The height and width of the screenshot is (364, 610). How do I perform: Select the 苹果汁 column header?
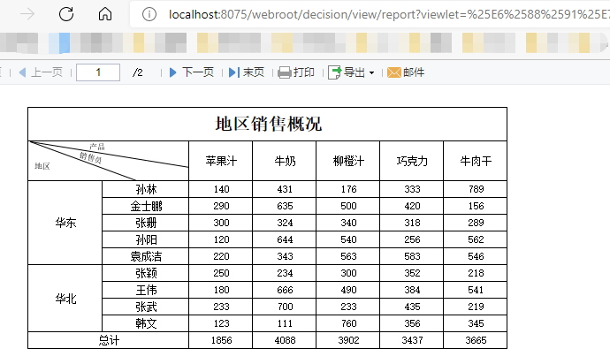click(221, 161)
